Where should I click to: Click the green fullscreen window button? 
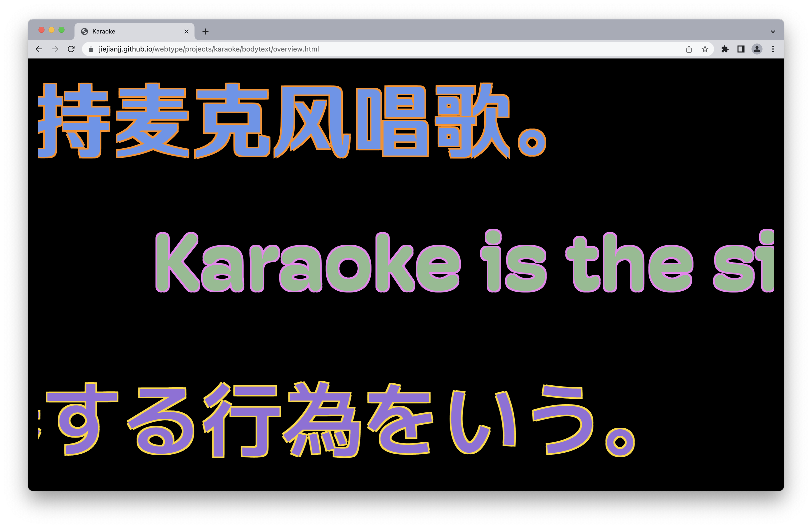[61, 30]
